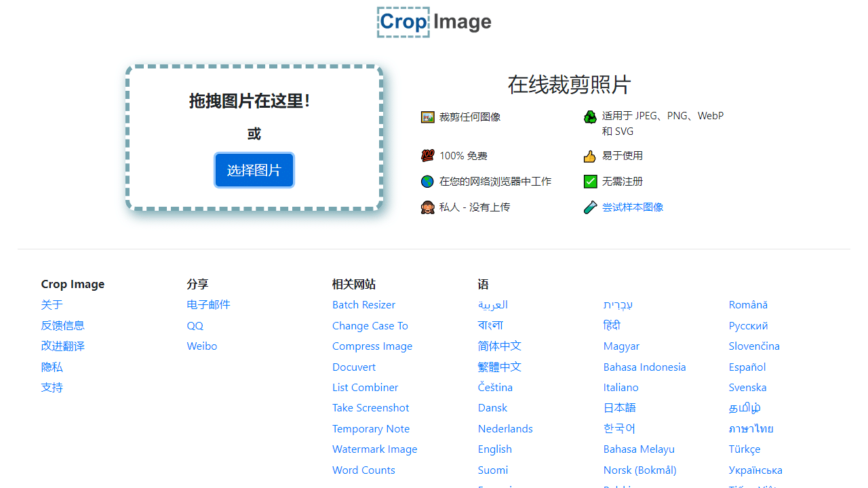Open the 关于 footer link
This screenshot has height=488, width=868.
(52, 305)
